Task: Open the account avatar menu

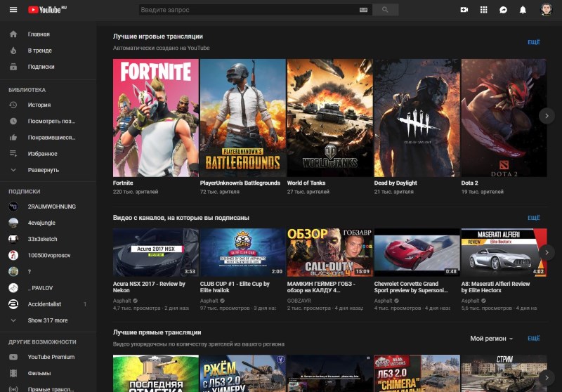Action: [546, 10]
